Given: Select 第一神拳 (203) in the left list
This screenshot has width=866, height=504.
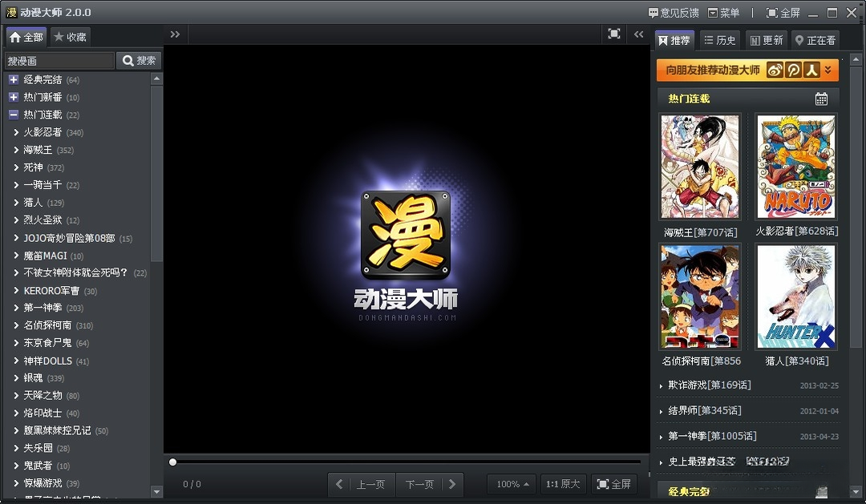Looking at the screenshot, I should coord(42,308).
